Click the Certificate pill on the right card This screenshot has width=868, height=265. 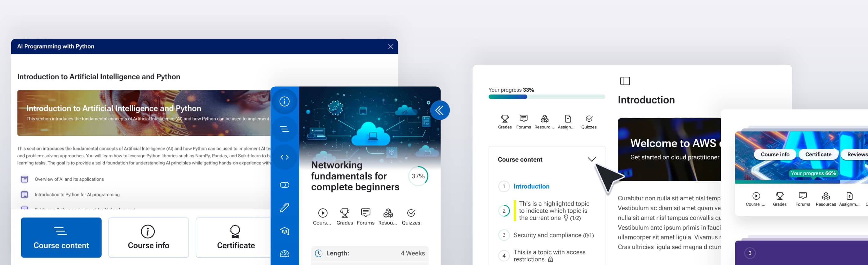tap(818, 154)
